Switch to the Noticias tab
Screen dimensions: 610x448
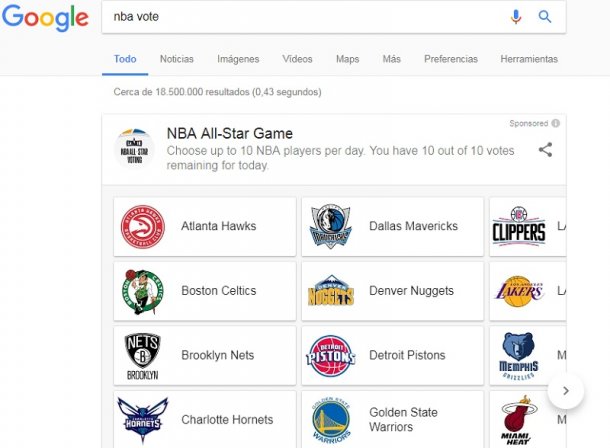coord(177,59)
